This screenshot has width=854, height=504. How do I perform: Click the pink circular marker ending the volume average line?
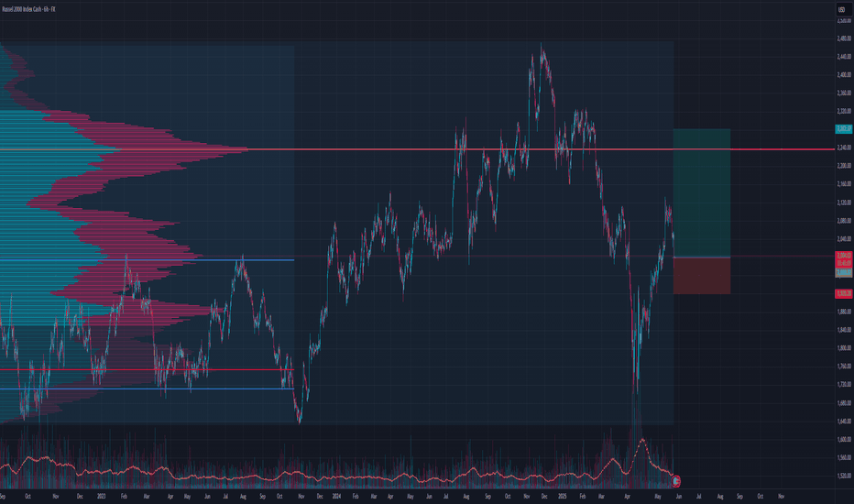tap(676, 480)
